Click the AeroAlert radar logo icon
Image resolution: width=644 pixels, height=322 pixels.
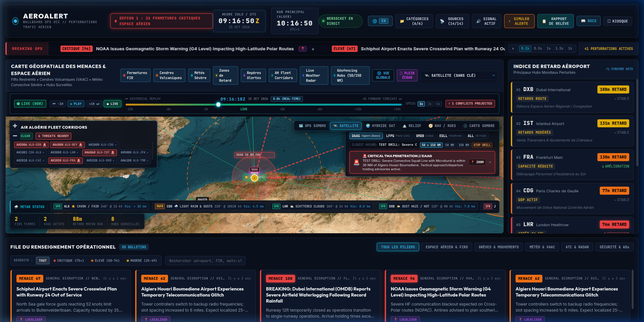pyautogui.click(x=15, y=21)
